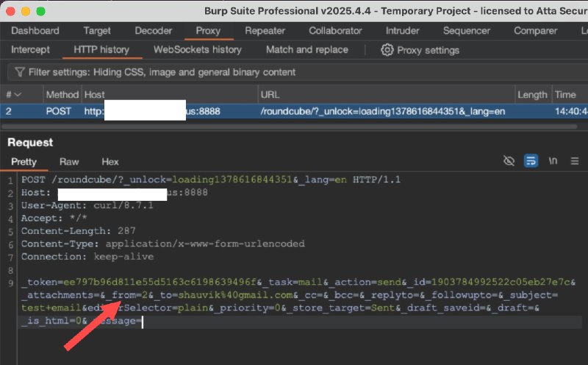Open the request editor hamburger menu
This screenshot has height=365, width=588.
pos(575,161)
